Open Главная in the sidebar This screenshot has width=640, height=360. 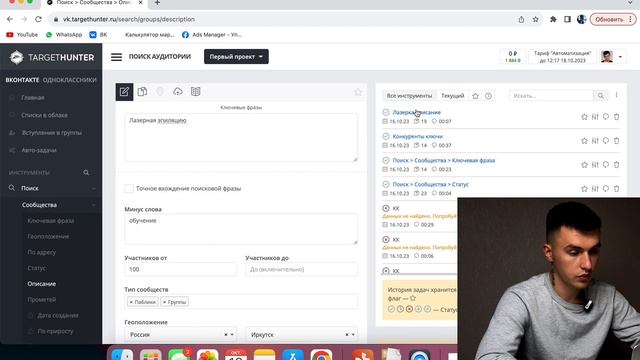[33, 98]
